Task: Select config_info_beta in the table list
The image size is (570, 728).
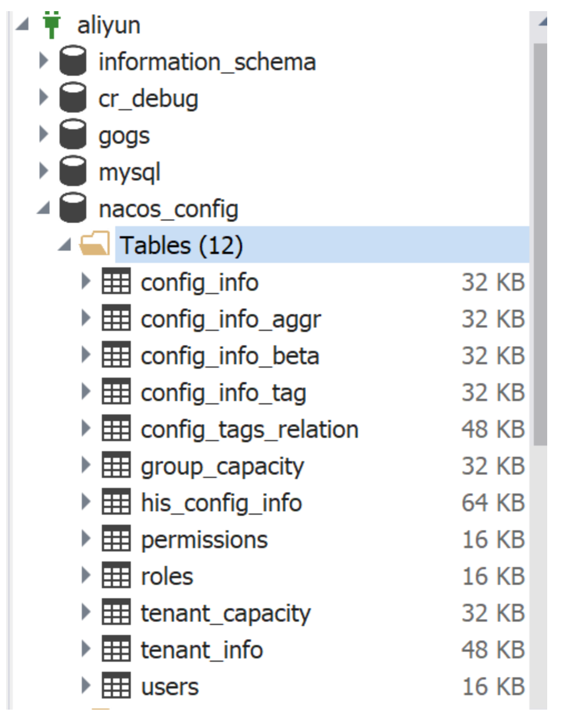Action: [229, 356]
